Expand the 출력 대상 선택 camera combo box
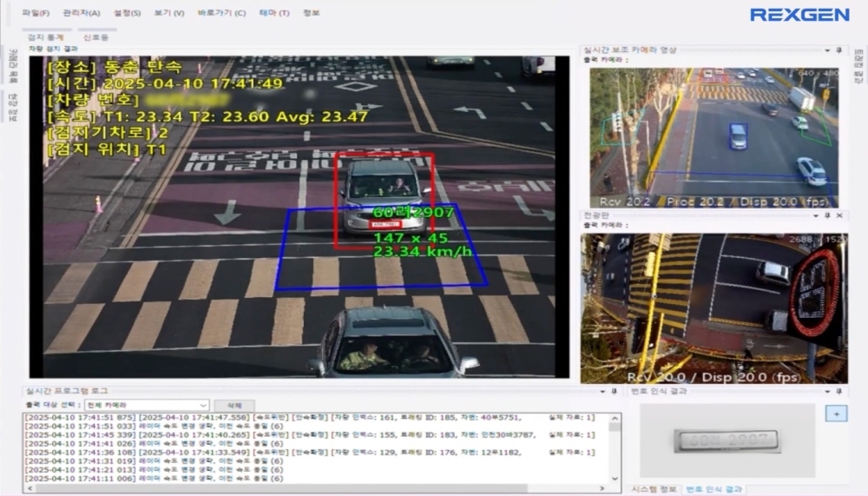Screen dimensions: 868x496 point(203,405)
